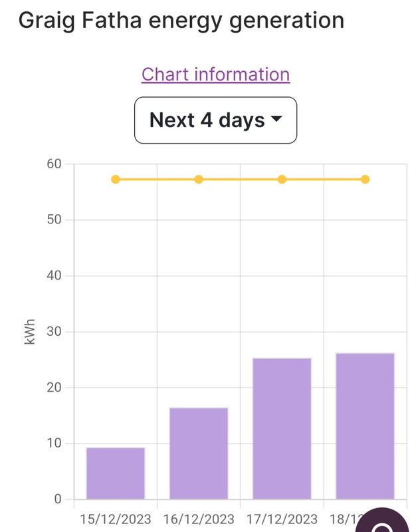The width and height of the screenshot is (410, 532).
Task: Click yellow line point above 17/12/2023
Action: 282,180
